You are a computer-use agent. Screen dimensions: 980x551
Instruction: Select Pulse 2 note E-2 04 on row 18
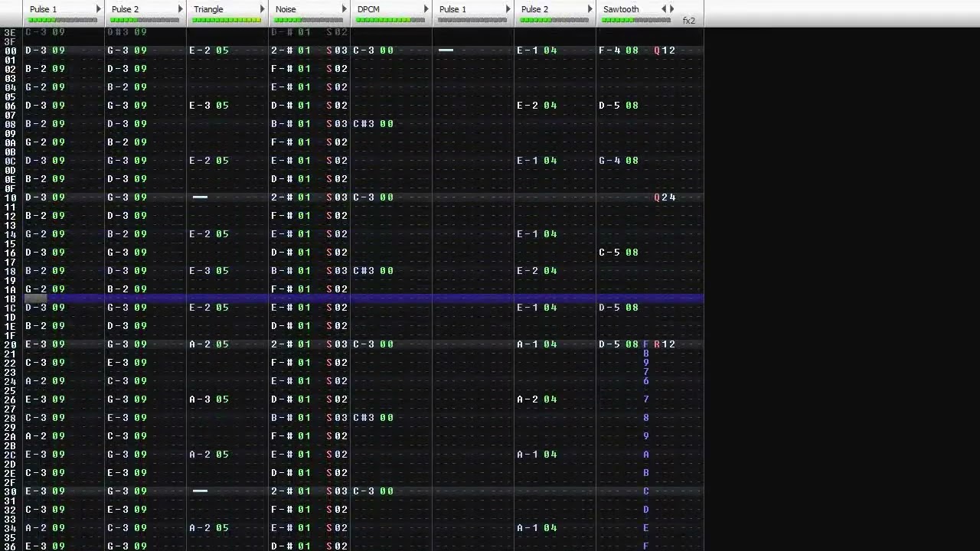click(x=537, y=271)
